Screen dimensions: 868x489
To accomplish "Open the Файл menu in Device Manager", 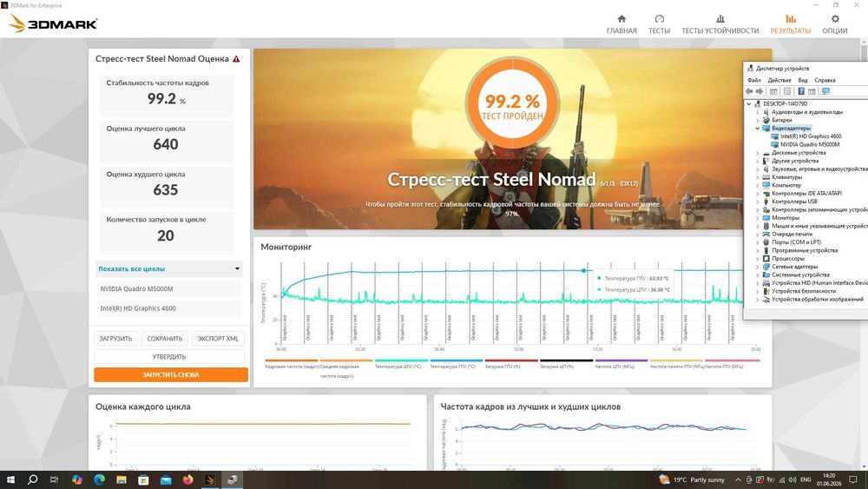I will tap(754, 80).
